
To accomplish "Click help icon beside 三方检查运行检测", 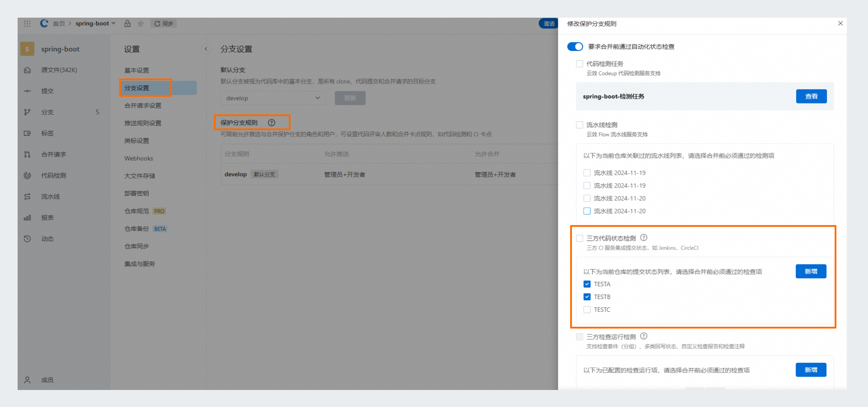I will pyautogui.click(x=644, y=336).
